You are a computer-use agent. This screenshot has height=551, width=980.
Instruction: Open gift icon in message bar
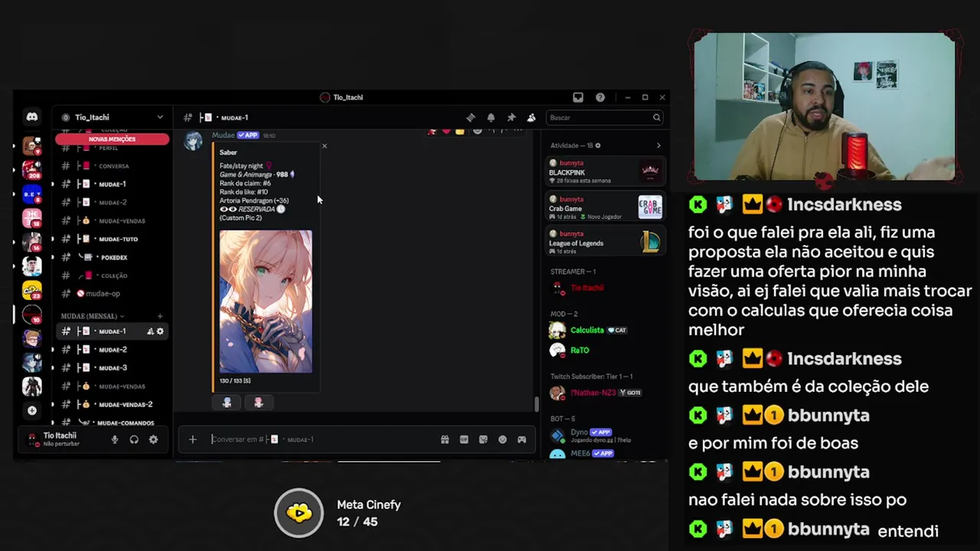445,439
